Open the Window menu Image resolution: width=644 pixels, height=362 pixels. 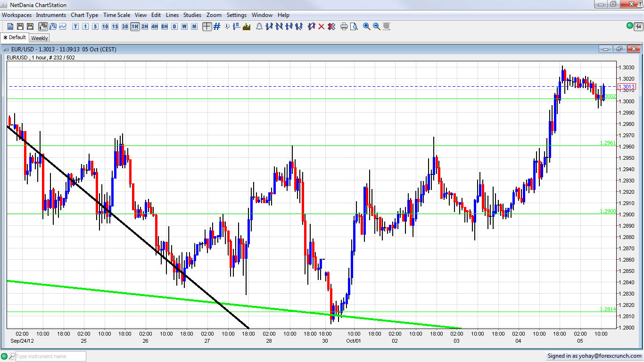tap(262, 15)
